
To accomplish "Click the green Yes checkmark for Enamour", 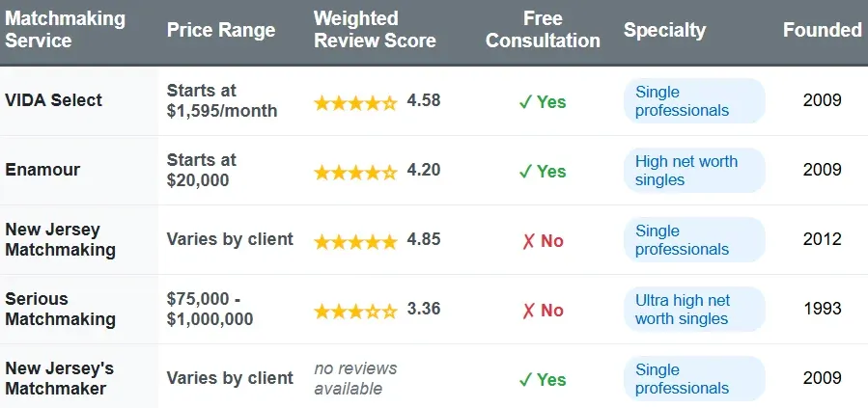I will click(543, 172).
